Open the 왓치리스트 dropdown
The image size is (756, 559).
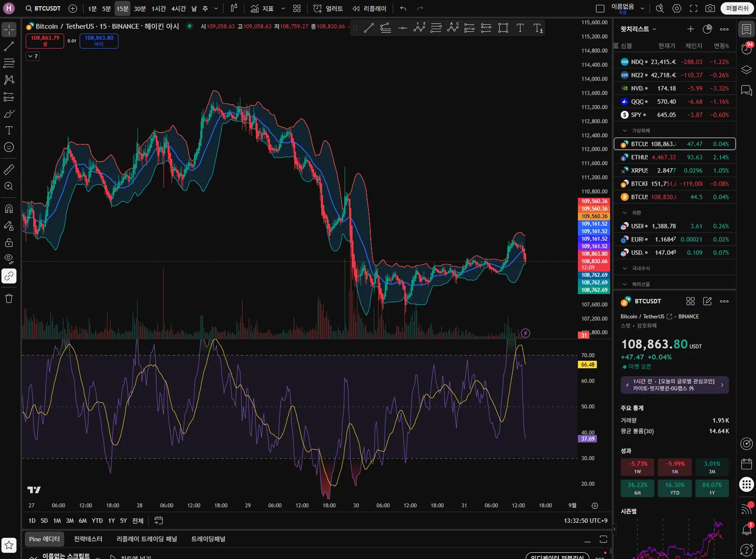[x=638, y=29]
